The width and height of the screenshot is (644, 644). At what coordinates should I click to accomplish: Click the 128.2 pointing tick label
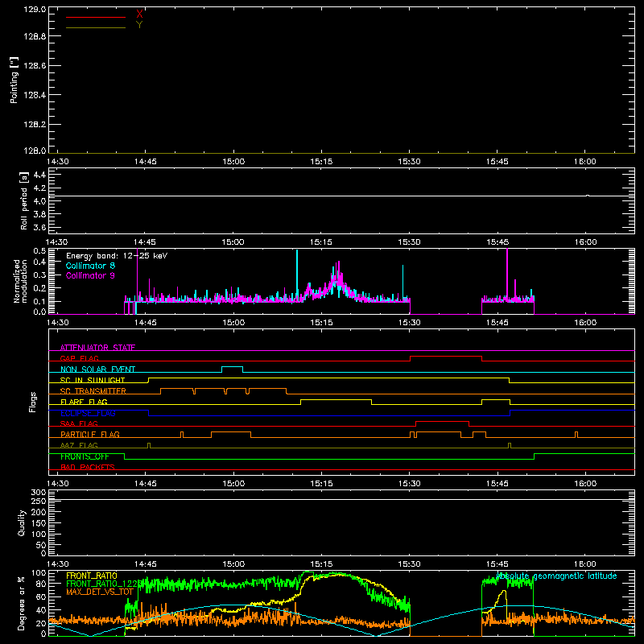[x=35, y=125]
